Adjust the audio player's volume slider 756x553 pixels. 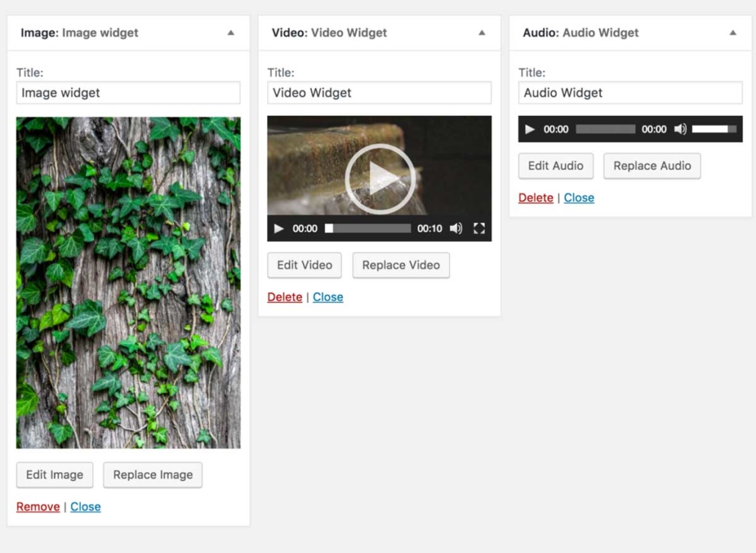[x=713, y=129]
